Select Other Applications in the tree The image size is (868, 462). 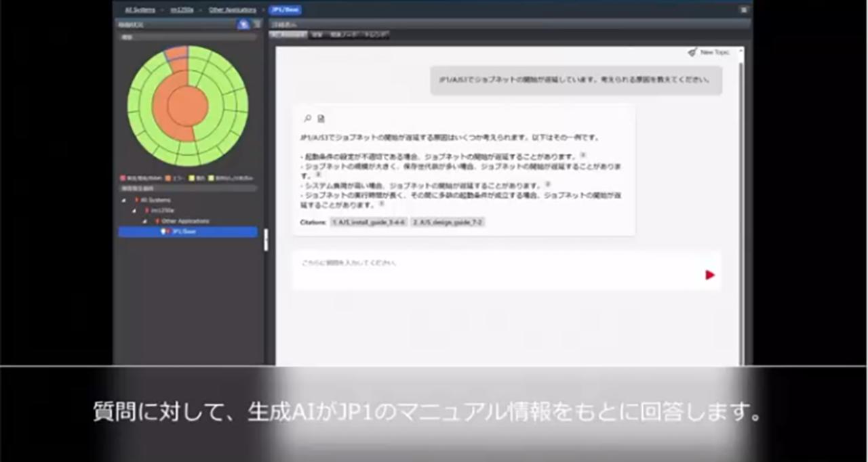click(x=185, y=222)
